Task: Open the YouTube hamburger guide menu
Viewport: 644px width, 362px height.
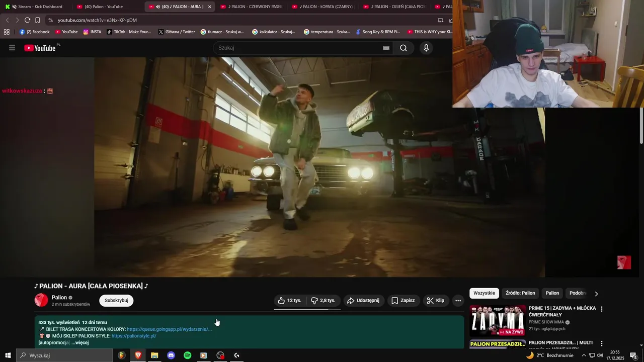Action: tap(12, 48)
